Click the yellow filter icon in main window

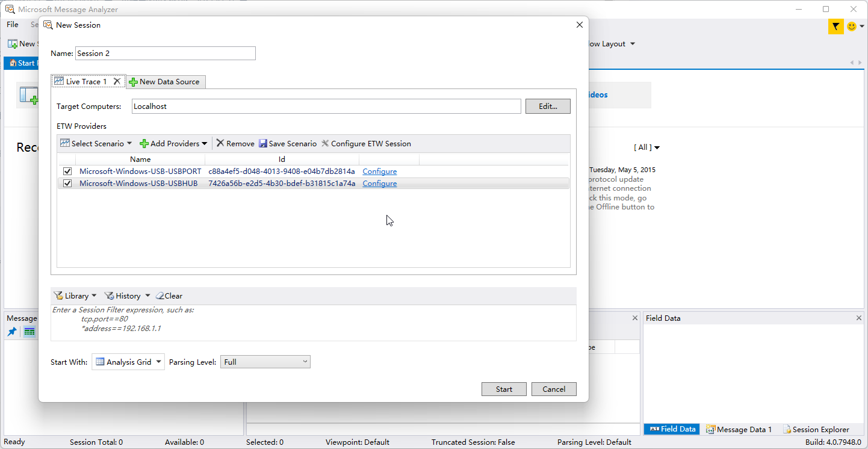[x=835, y=26]
